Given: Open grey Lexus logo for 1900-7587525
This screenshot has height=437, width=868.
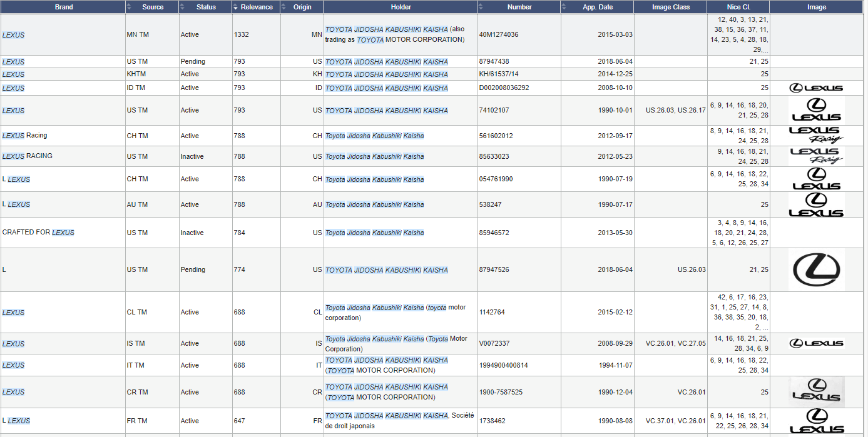Looking at the screenshot, I should coord(816,392).
